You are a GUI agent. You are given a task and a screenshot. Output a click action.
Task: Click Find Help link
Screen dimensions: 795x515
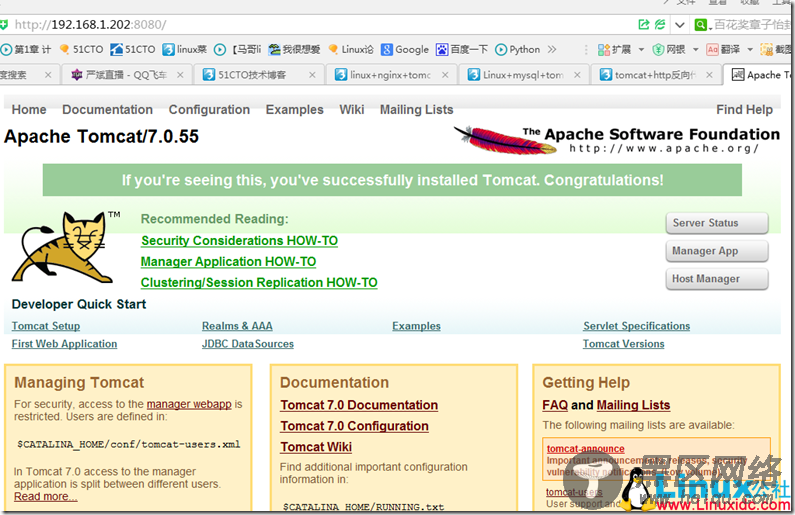coord(744,109)
